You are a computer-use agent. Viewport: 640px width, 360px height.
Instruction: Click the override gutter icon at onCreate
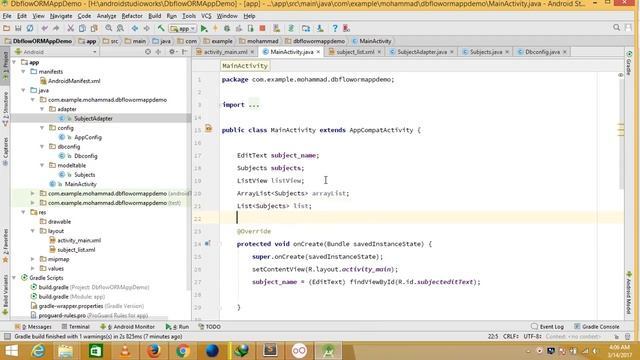coord(207,244)
